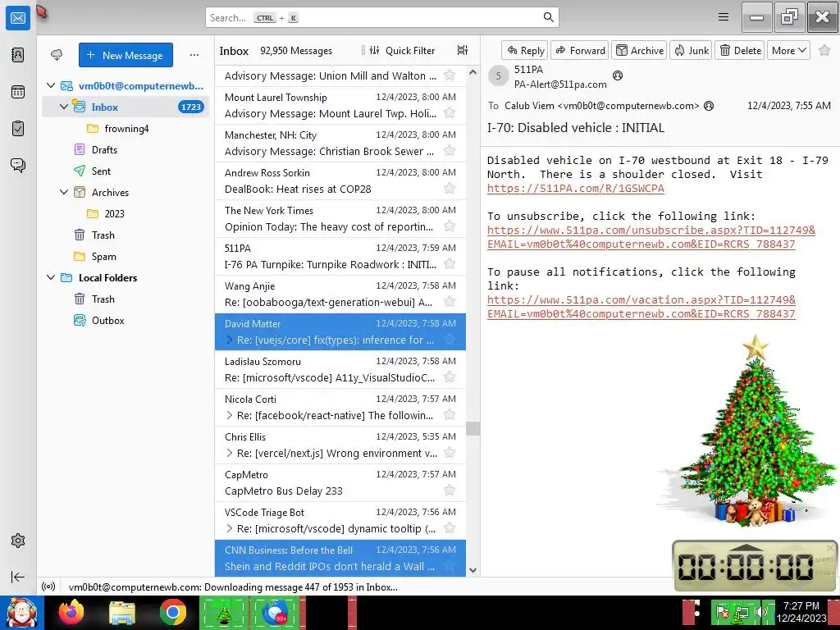Star the CapMetro Bus Delay message
Screen dimensions: 840x630
point(450,491)
